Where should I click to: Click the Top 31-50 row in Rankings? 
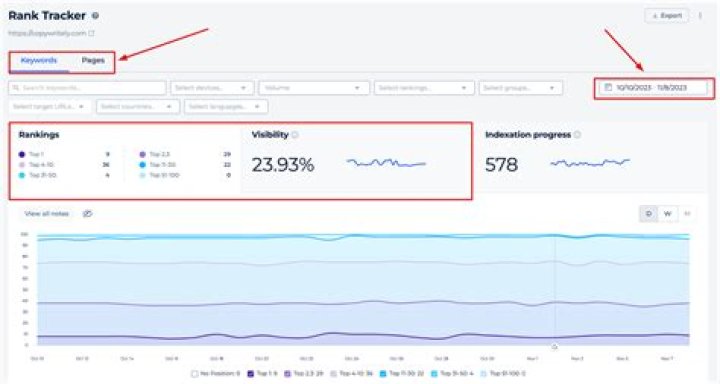click(x=64, y=175)
